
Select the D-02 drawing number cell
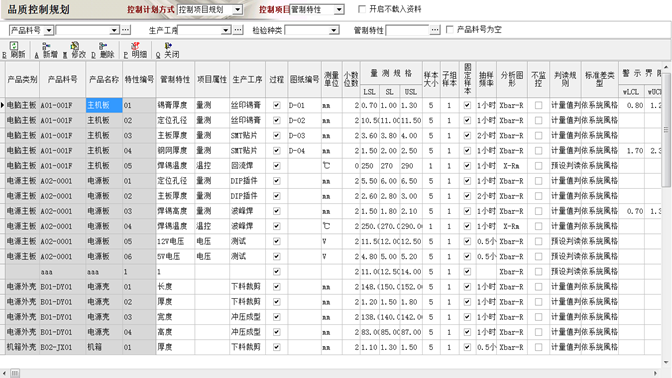304,120
